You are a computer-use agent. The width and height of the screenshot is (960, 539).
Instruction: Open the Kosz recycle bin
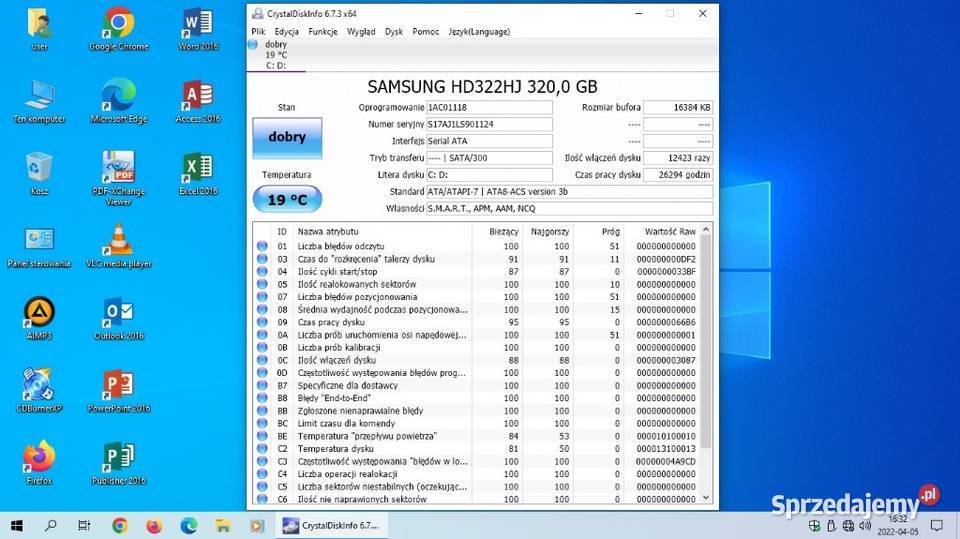tap(39, 173)
